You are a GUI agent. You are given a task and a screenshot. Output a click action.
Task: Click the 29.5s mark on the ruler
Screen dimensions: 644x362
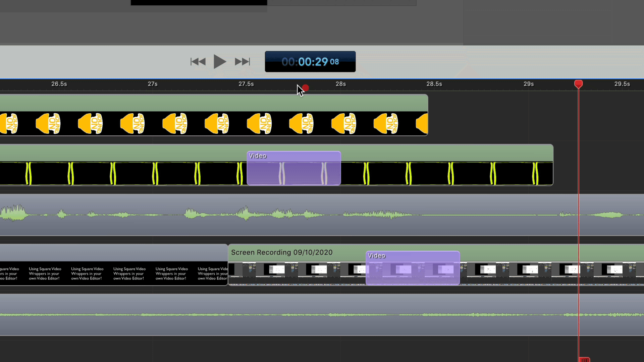click(x=622, y=84)
